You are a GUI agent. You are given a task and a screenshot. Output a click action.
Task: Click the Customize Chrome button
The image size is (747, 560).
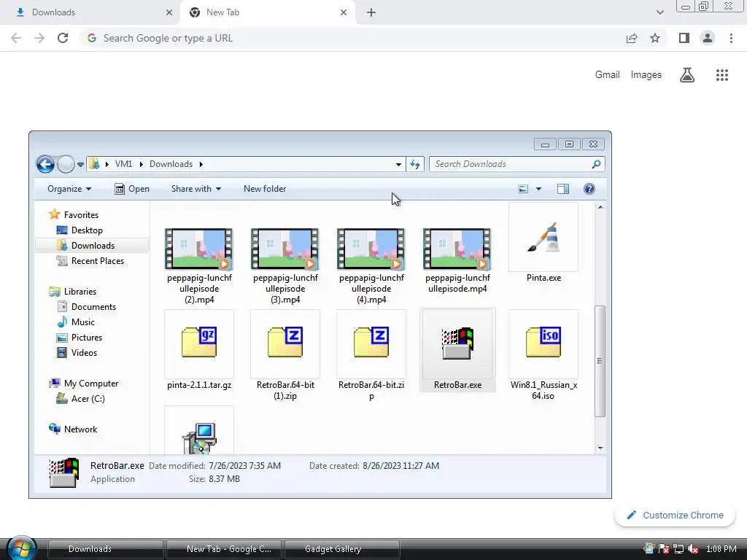click(675, 516)
